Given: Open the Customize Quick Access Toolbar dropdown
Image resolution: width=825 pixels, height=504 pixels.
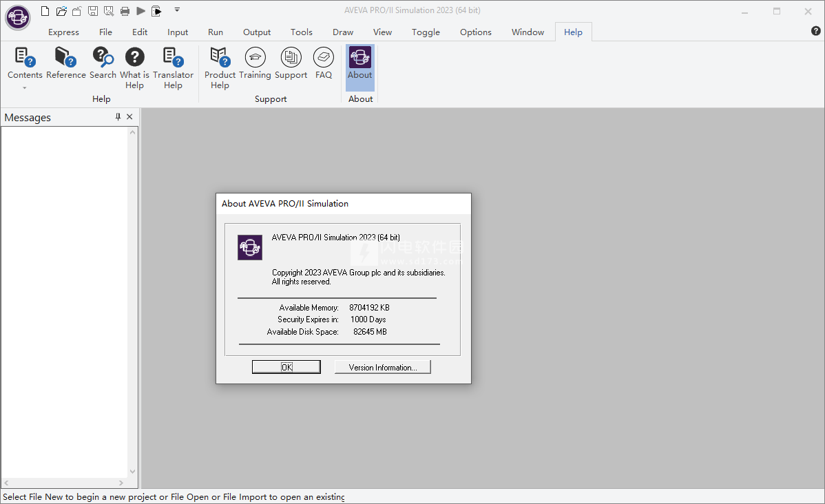Looking at the screenshot, I should [177, 10].
